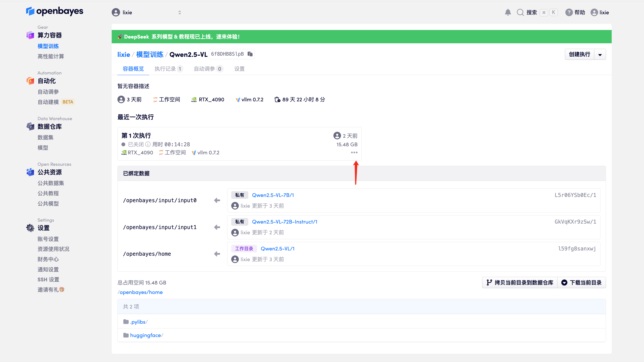
Task: Click the .pylibs folder icon
Action: pyautogui.click(x=126, y=322)
